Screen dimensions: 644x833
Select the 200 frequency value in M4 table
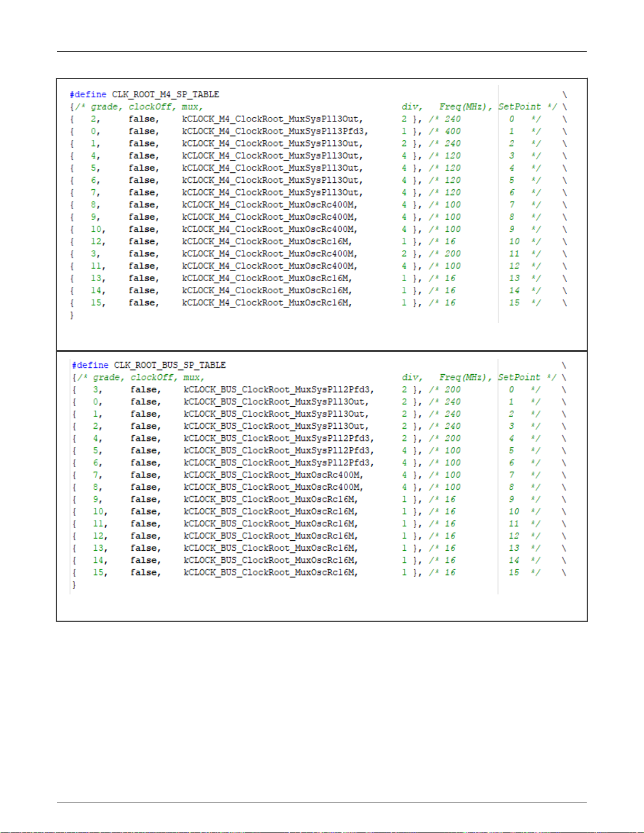pyautogui.click(x=452, y=254)
